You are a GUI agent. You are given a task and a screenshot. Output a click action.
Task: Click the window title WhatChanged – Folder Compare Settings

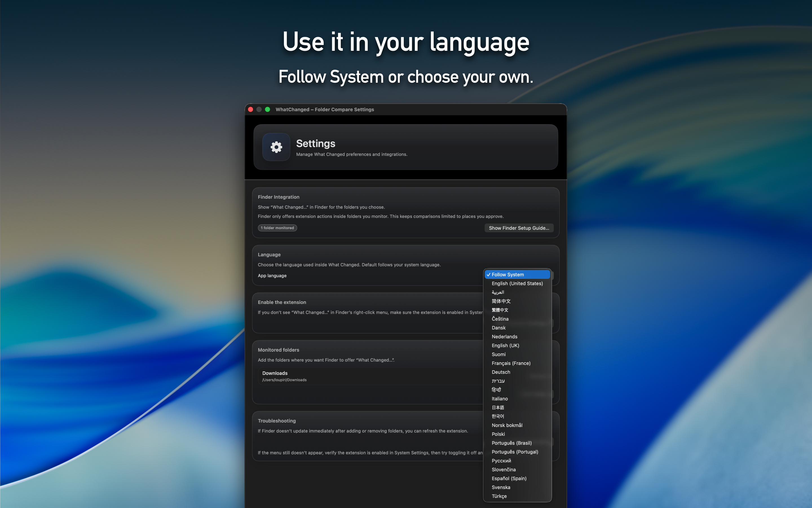(x=325, y=110)
